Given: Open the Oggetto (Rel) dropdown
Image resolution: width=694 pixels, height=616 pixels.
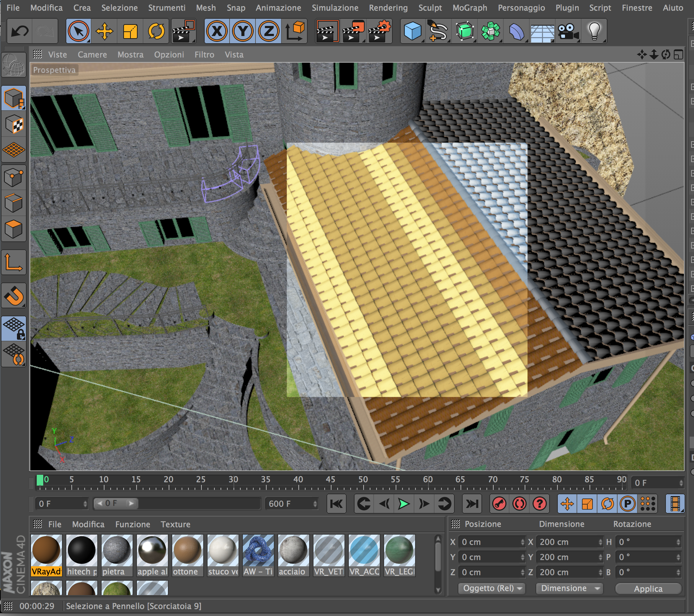Looking at the screenshot, I should pyautogui.click(x=492, y=588).
